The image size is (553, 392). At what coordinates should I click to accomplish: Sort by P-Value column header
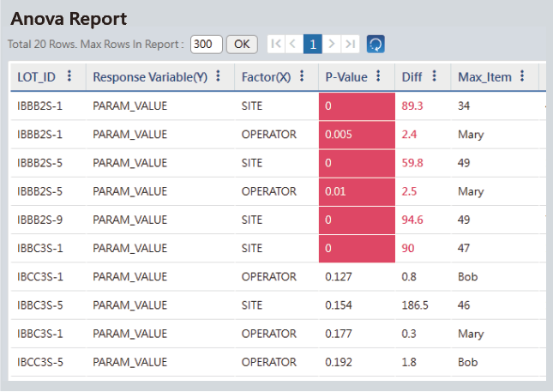coord(346,77)
